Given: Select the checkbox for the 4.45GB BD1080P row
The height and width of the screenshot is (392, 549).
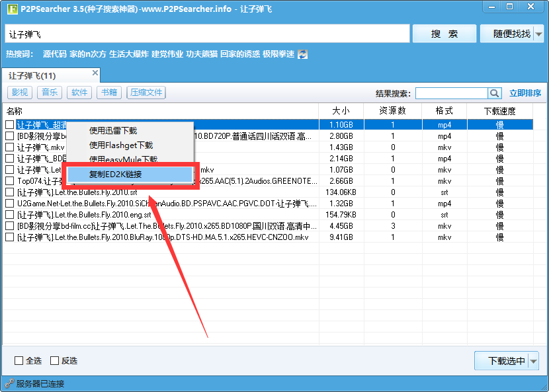Looking at the screenshot, I should point(9,226).
